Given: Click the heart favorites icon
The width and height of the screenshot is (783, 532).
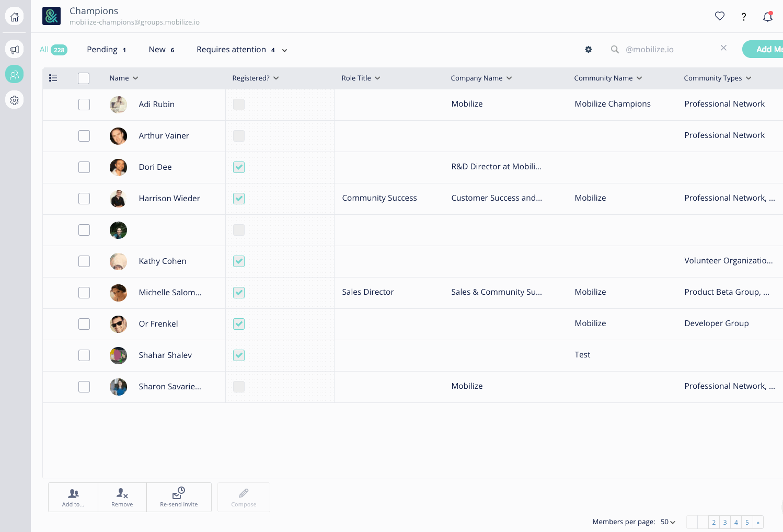Looking at the screenshot, I should (x=720, y=16).
